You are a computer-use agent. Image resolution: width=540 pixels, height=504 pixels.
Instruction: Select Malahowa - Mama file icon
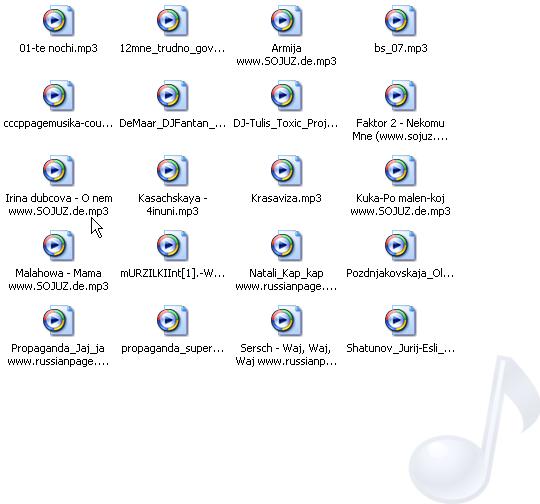[x=58, y=246]
